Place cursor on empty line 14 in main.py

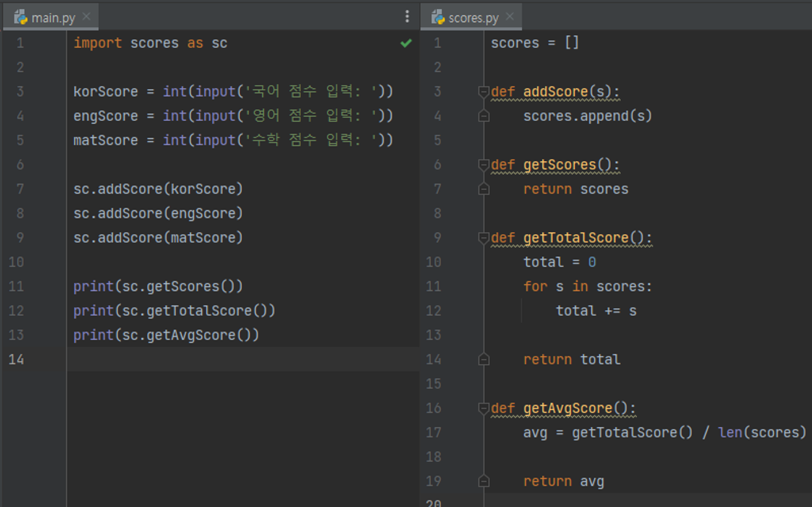click(x=243, y=359)
